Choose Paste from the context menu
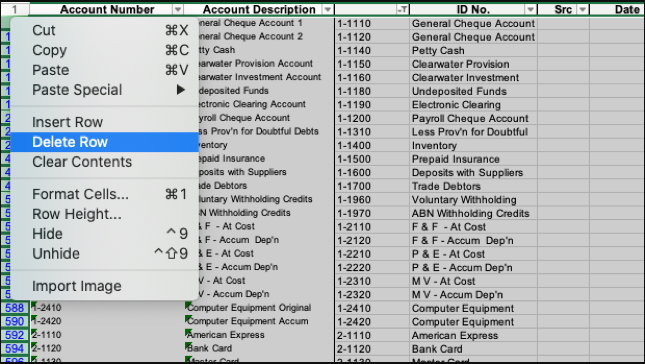 point(104,70)
